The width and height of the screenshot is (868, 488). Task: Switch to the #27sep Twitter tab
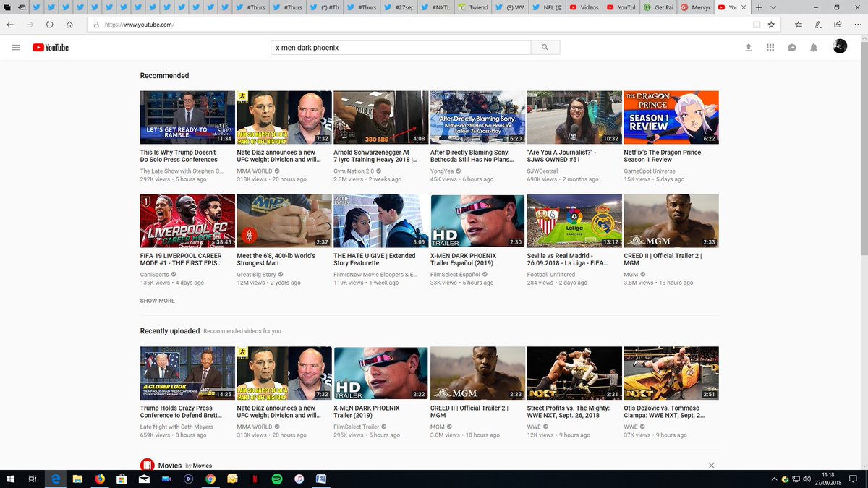click(398, 7)
